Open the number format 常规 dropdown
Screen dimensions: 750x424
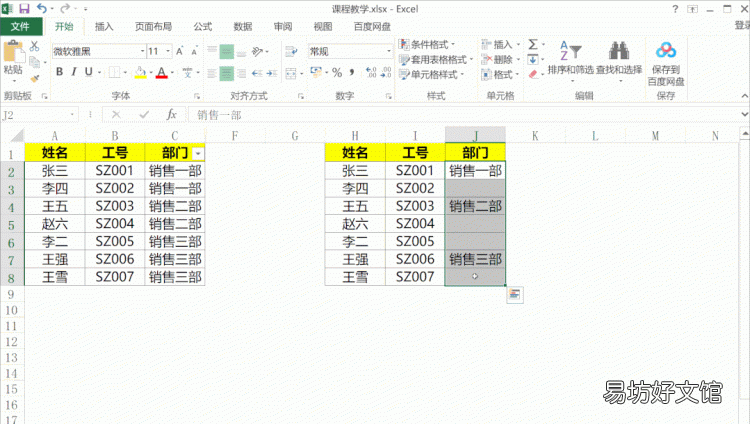click(388, 51)
